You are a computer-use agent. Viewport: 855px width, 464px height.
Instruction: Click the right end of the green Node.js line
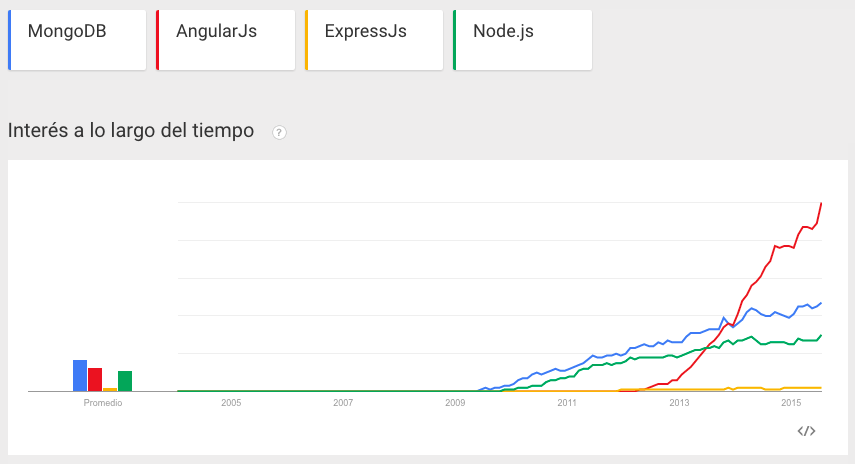point(821,336)
